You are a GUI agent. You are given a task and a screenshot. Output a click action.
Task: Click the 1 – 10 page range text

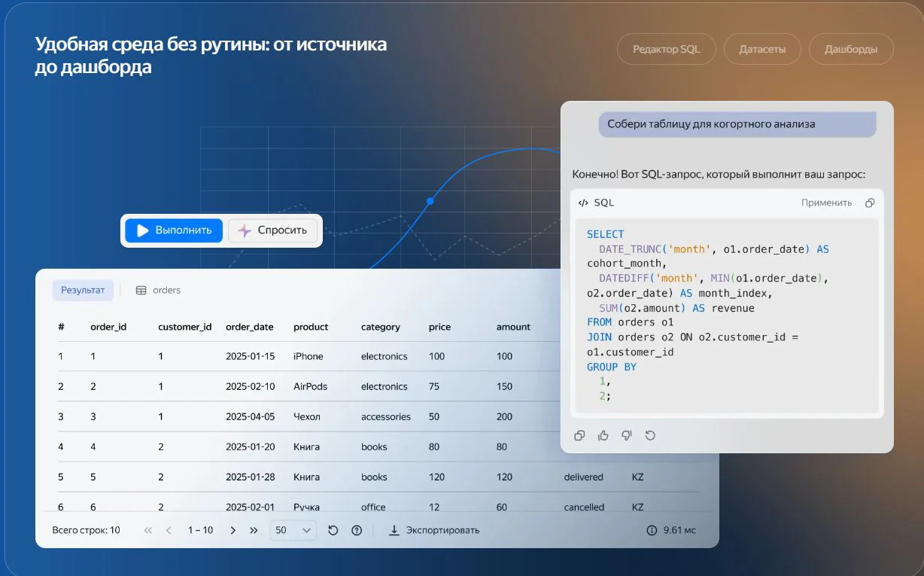200,530
